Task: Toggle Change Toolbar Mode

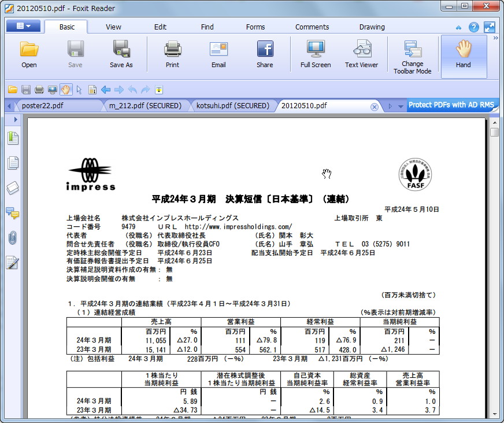Action: (x=412, y=56)
